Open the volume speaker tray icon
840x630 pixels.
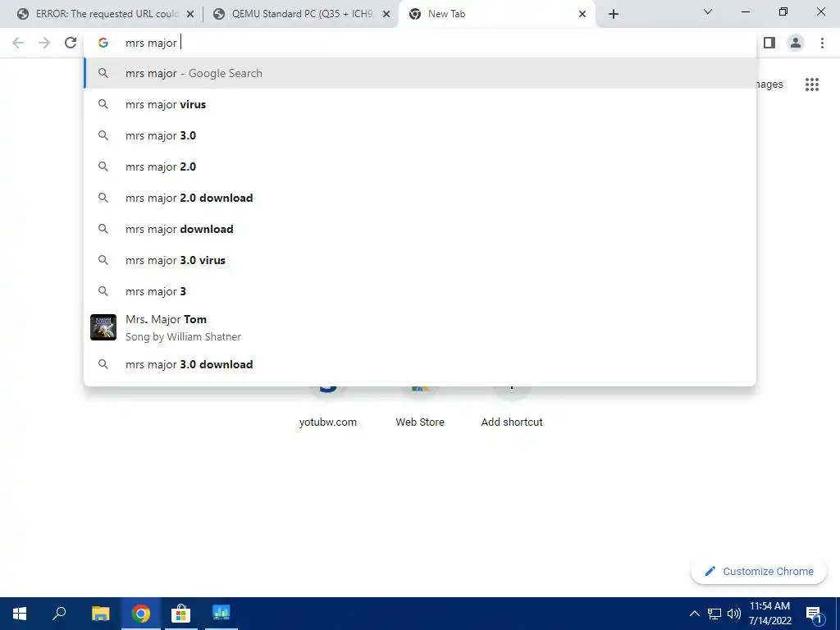[x=734, y=614]
